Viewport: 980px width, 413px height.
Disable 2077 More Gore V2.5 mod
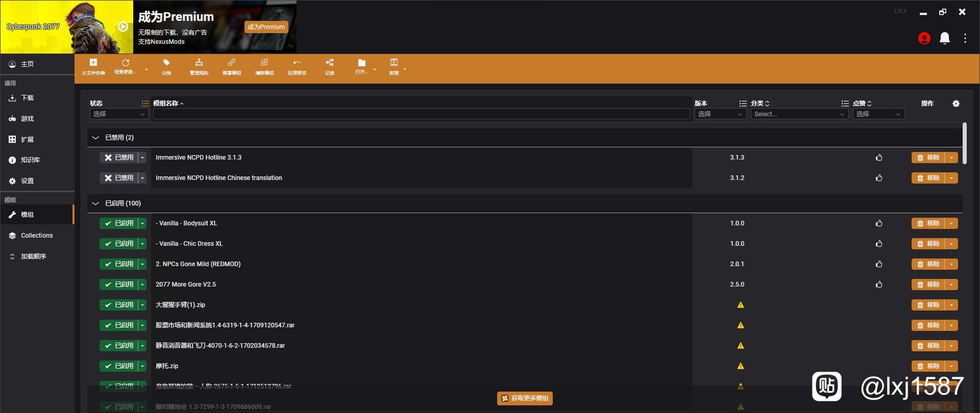(119, 285)
